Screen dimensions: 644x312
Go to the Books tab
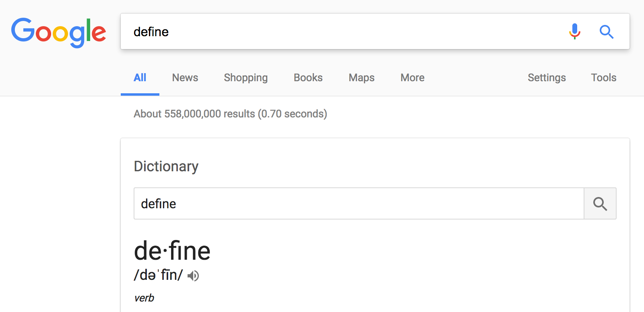308,78
